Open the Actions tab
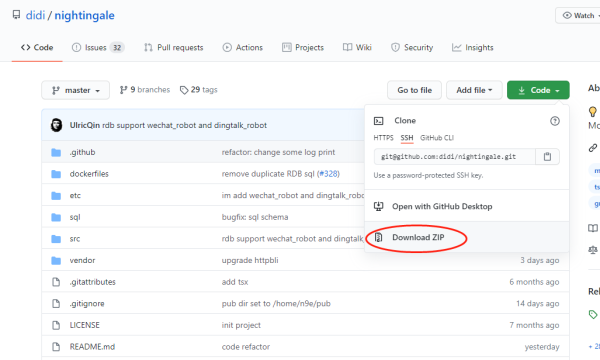 coord(243,47)
